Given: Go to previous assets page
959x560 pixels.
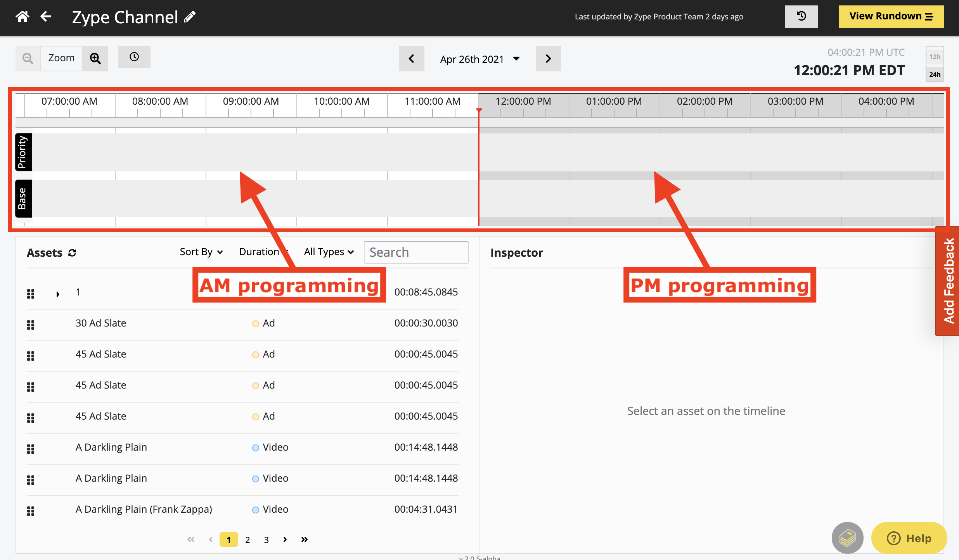Looking at the screenshot, I should [x=211, y=539].
